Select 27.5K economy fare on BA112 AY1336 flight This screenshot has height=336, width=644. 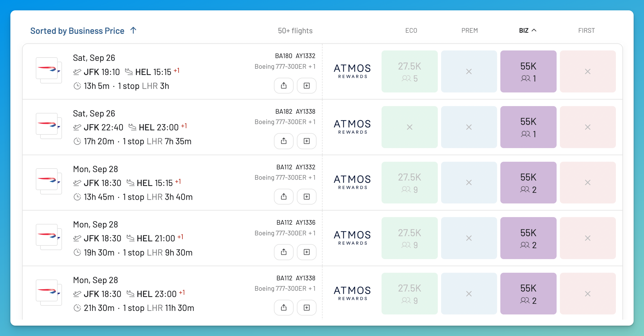pos(409,238)
